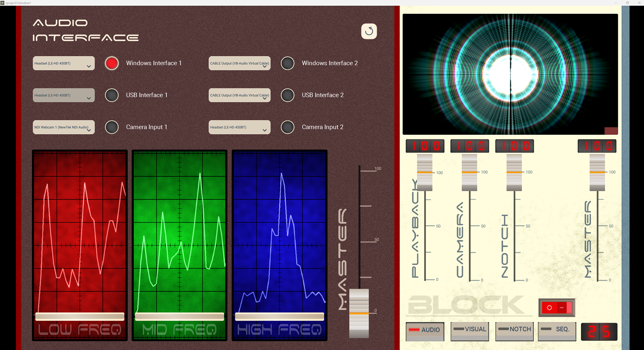This screenshot has height=350, width=644.
Task: Enable Camera Input 1
Action: pyautogui.click(x=112, y=127)
